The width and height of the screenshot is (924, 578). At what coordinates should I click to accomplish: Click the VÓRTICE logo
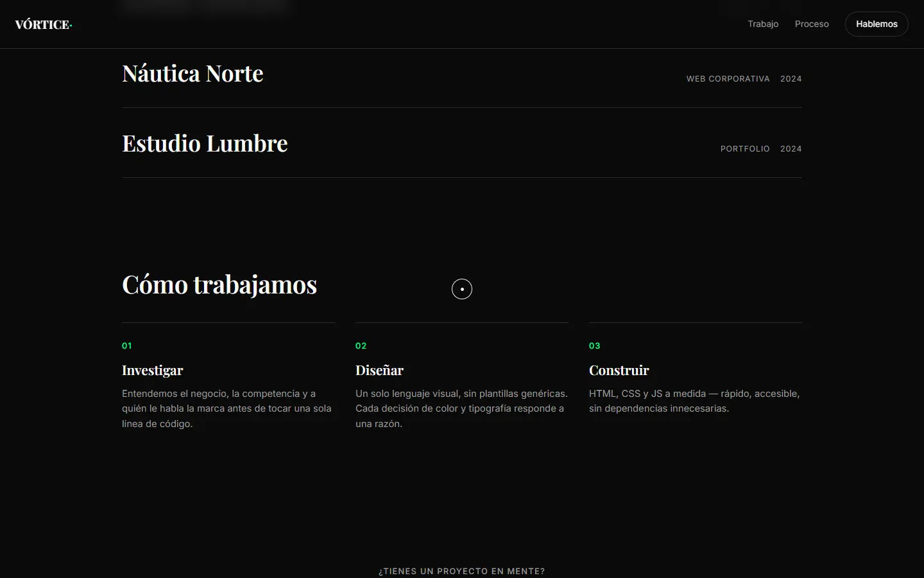[44, 24]
